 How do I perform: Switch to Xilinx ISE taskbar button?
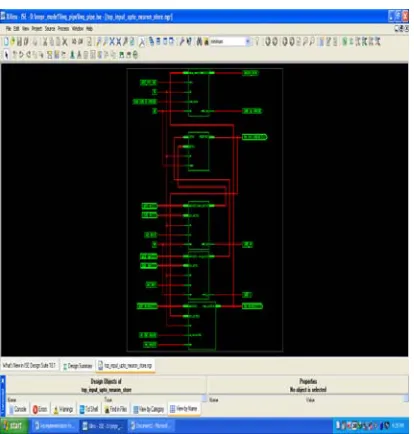click(x=103, y=426)
